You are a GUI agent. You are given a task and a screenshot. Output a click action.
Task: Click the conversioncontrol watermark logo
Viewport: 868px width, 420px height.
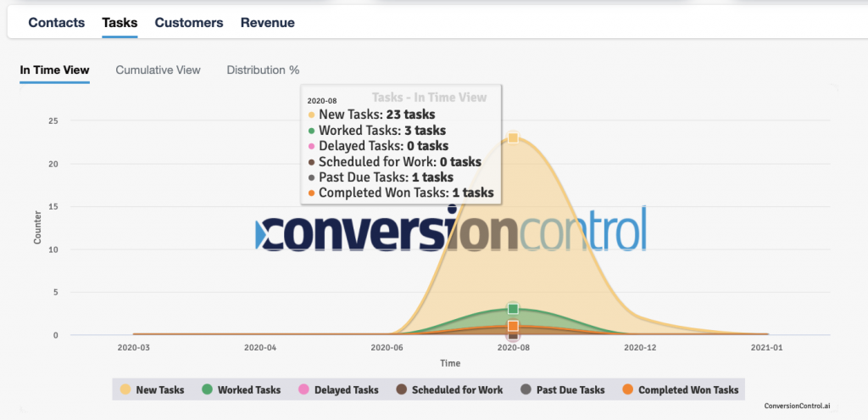[451, 229]
